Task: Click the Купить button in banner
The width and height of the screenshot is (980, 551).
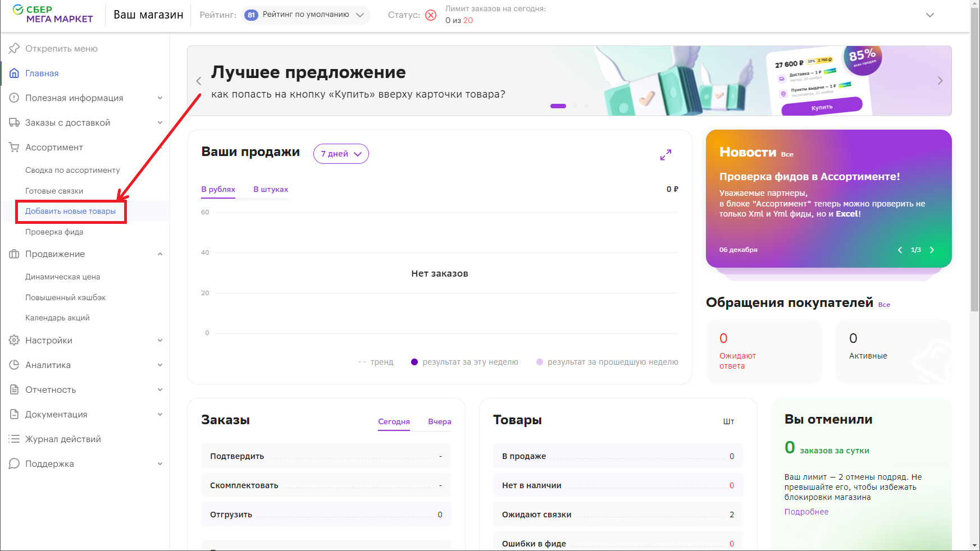Action: click(x=822, y=107)
